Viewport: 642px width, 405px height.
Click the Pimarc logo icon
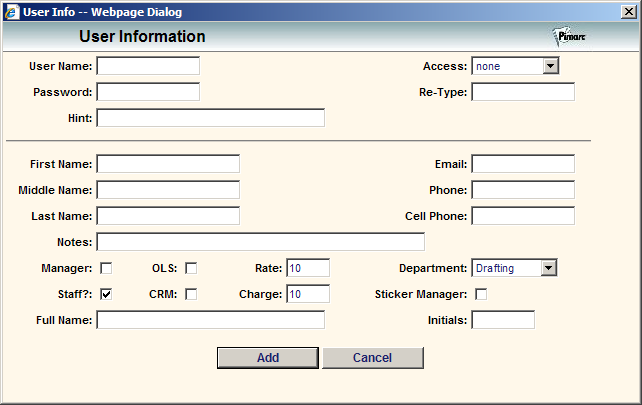[569, 37]
